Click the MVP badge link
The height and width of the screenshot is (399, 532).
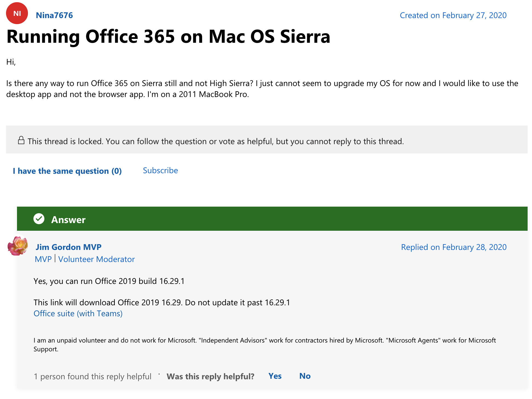coord(43,259)
